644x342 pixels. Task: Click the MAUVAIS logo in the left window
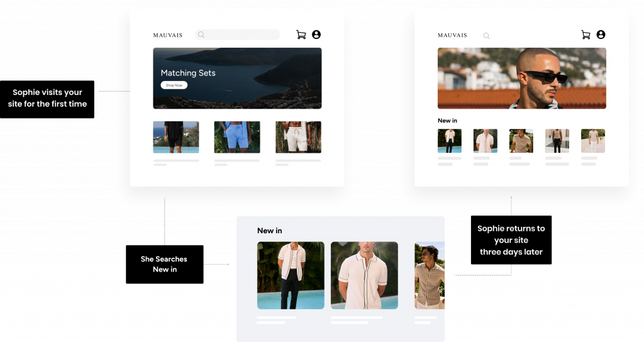tap(168, 36)
